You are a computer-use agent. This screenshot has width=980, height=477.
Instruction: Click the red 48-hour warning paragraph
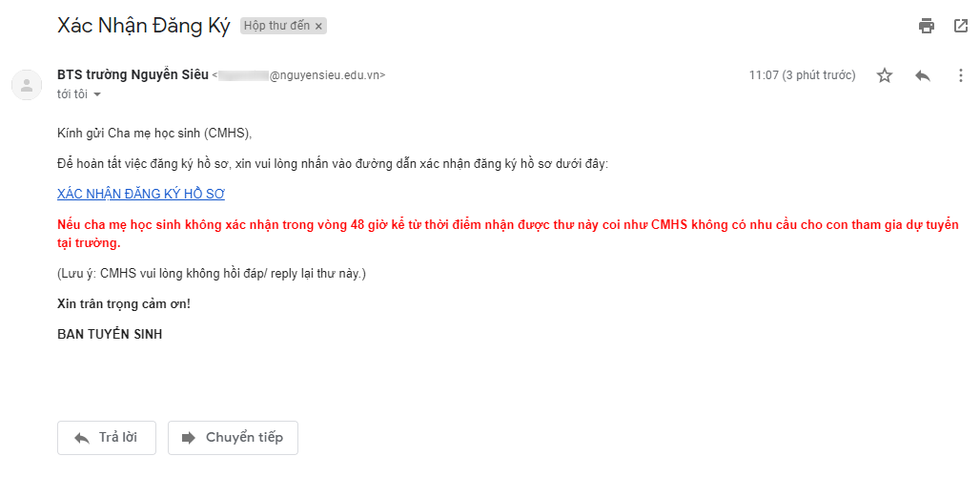[x=507, y=234]
